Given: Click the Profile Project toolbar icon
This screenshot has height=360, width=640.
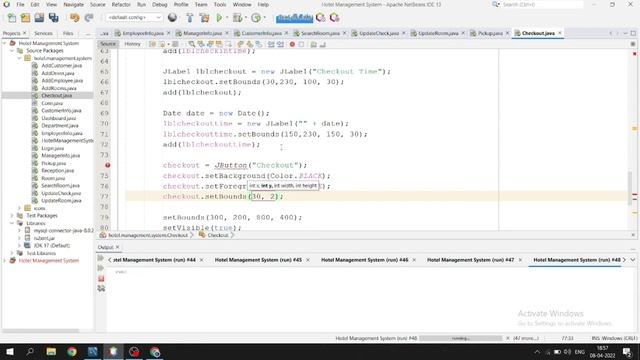Looking at the screenshot, I should pos(256,18).
